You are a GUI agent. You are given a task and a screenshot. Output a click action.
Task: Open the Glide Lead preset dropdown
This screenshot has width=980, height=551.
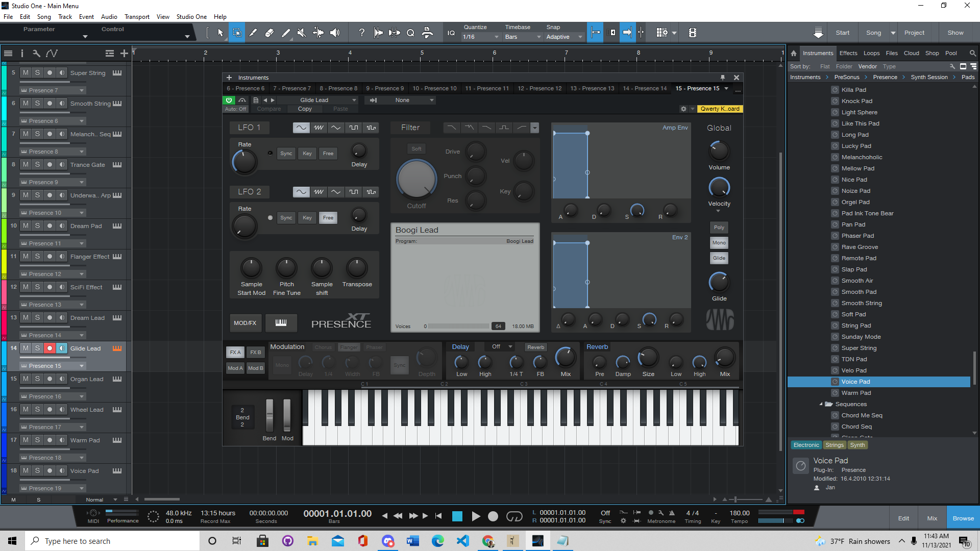pyautogui.click(x=317, y=100)
